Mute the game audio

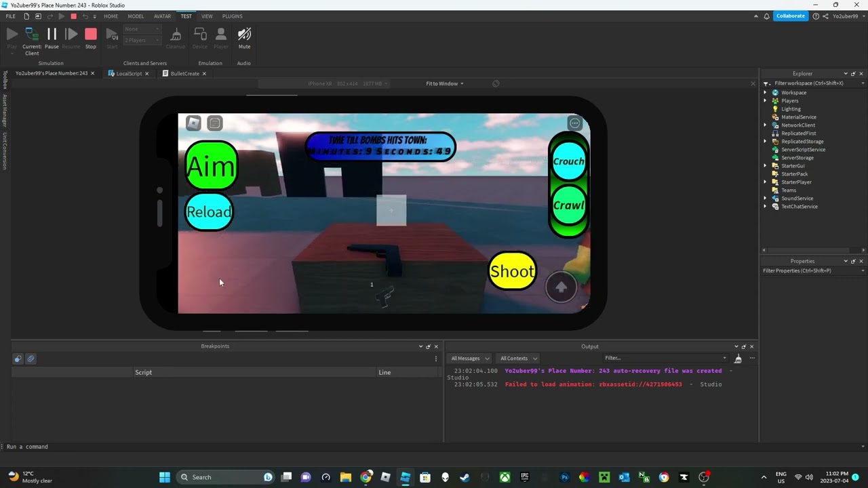click(x=244, y=38)
